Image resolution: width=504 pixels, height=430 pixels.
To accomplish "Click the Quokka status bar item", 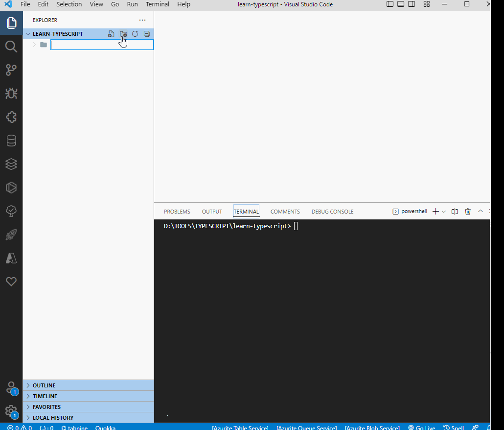I will tap(105, 428).
